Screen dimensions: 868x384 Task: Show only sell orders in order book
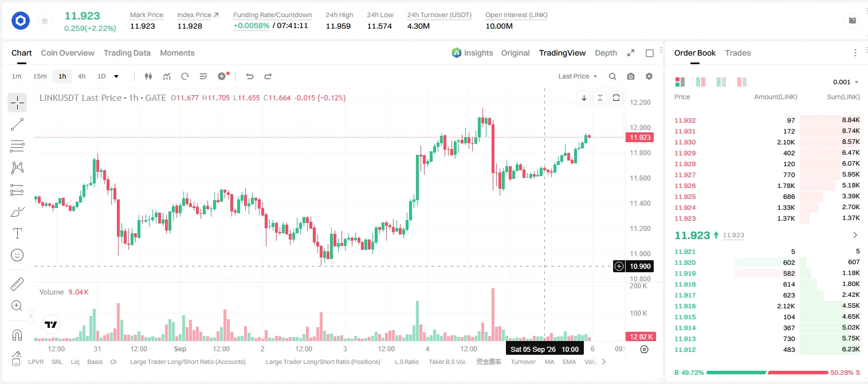click(742, 82)
